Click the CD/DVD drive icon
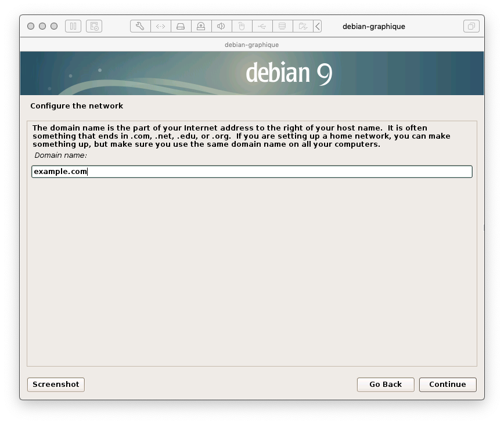 [201, 26]
